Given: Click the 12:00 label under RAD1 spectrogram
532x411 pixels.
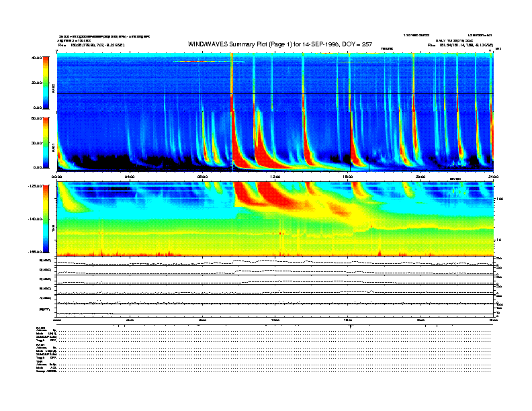Looking at the screenshot, I should 275,177.
